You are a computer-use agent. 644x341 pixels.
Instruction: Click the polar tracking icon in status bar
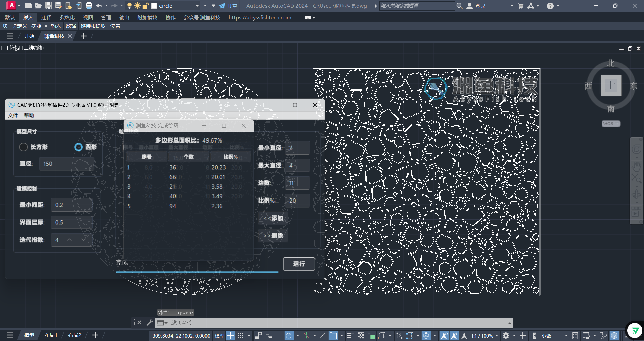tap(289, 335)
